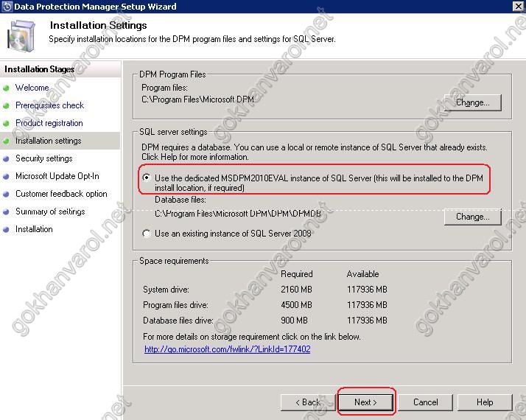The image size is (526, 420).
Task: Go to Prerequisites check stage
Action: pyautogui.click(x=49, y=105)
